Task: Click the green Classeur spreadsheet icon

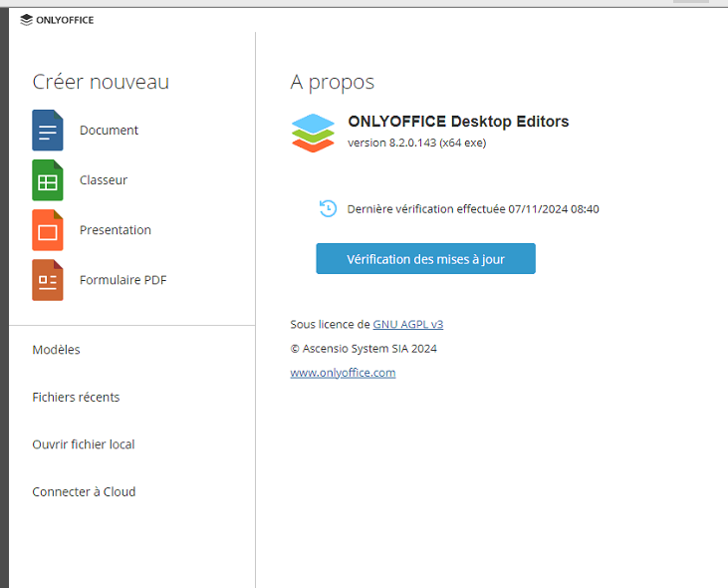Action: [48, 180]
